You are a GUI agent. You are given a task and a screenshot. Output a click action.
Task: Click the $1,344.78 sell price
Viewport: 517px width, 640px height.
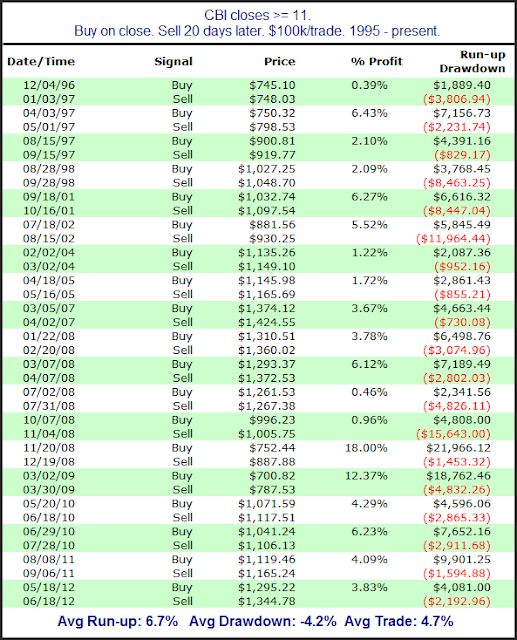(267, 602)
